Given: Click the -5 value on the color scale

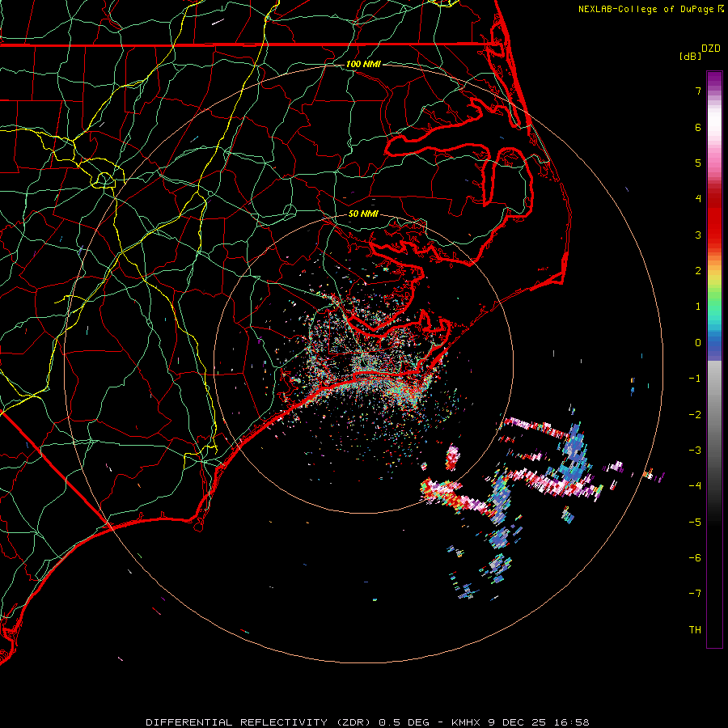Looking at the screenshot, I should pos(695,523).
